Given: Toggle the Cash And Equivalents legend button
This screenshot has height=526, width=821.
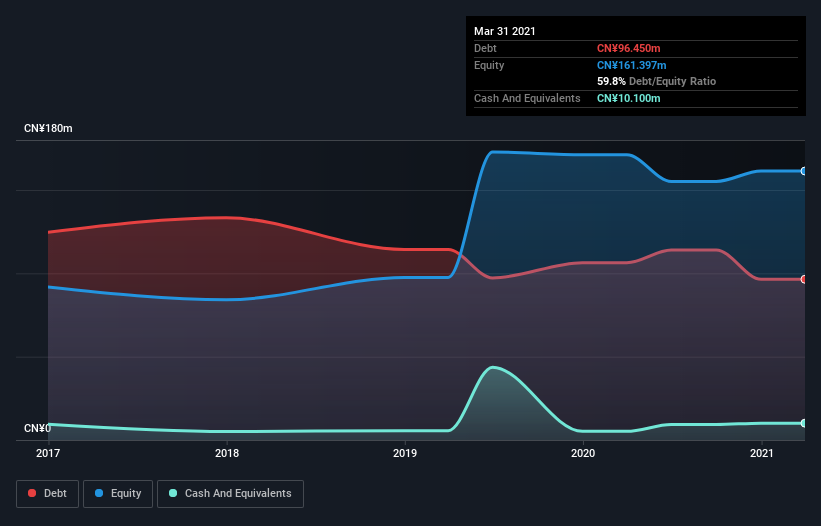Looking at the screenshot, I should (x=230, y=494).
